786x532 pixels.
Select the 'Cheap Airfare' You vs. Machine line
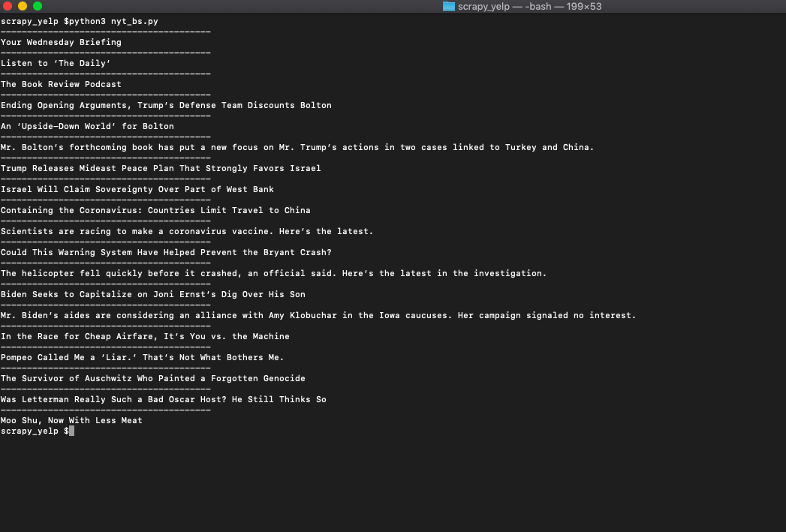tap(145, 336)
